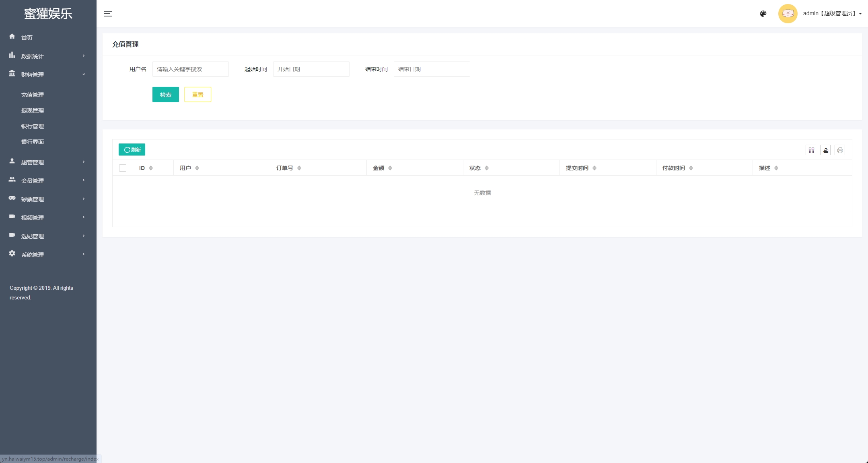Click the 提现管理 menu item
868x463 pixels.
pos(33,110)
